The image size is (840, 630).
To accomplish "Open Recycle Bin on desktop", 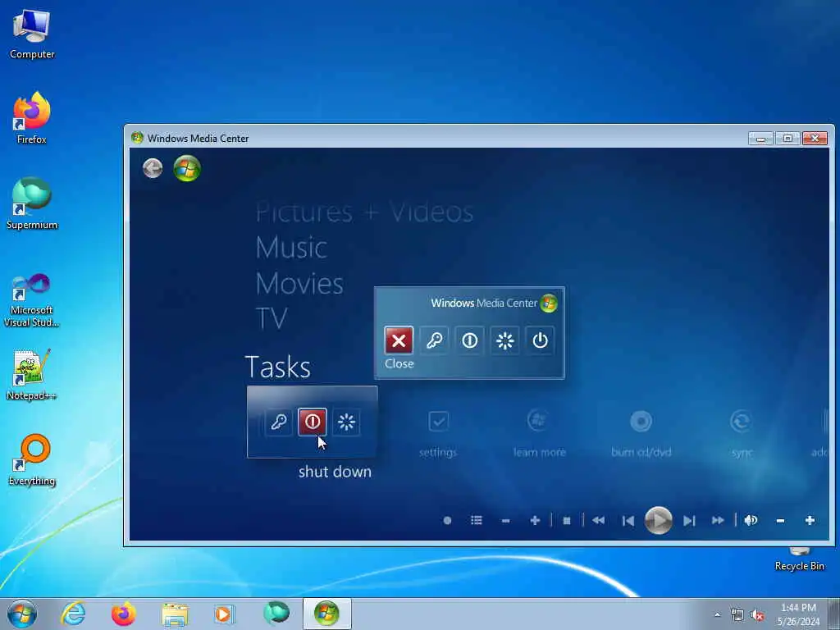I will click(799, 558).
